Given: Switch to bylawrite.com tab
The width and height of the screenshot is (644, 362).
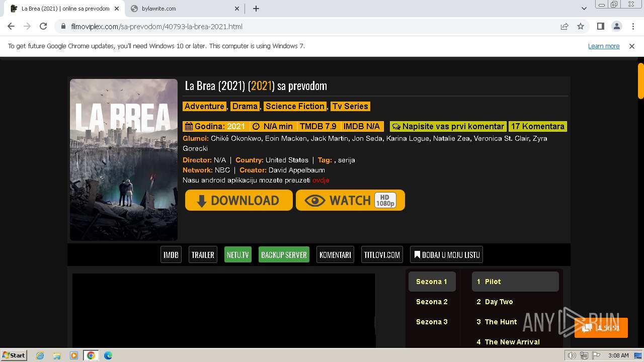Looking at the screenshot, I should [x=185, y=9].
